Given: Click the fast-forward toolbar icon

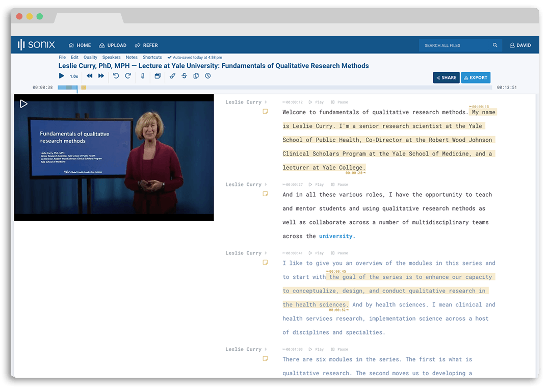Looking at the screenshot, I should (101, 75).
